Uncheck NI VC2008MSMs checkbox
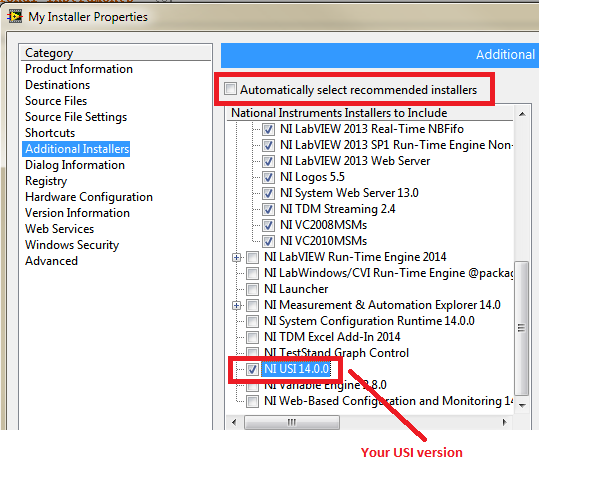This screenshot has width=615, height=488. click(268, 225)
